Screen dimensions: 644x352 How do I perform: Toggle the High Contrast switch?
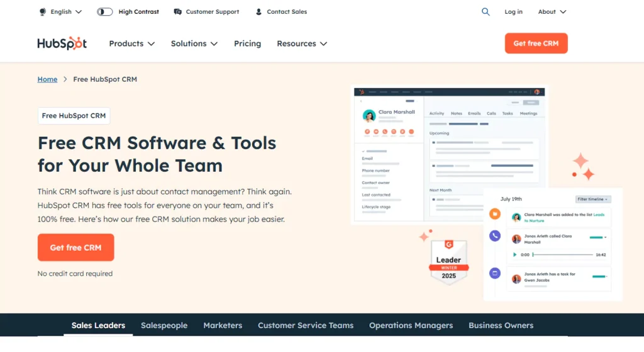[x=105, y=11]
